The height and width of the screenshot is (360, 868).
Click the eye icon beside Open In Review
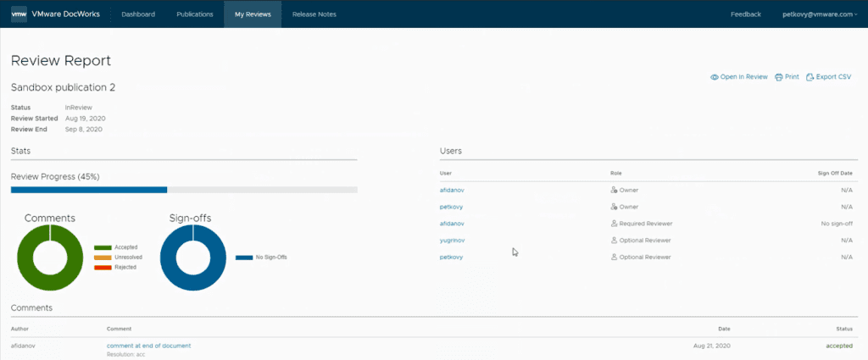[714, 77]
